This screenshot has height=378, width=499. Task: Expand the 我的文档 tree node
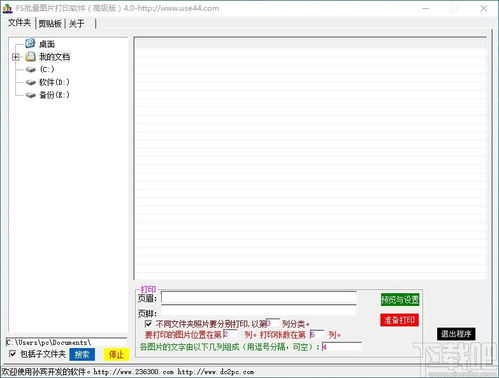(15, 57)
